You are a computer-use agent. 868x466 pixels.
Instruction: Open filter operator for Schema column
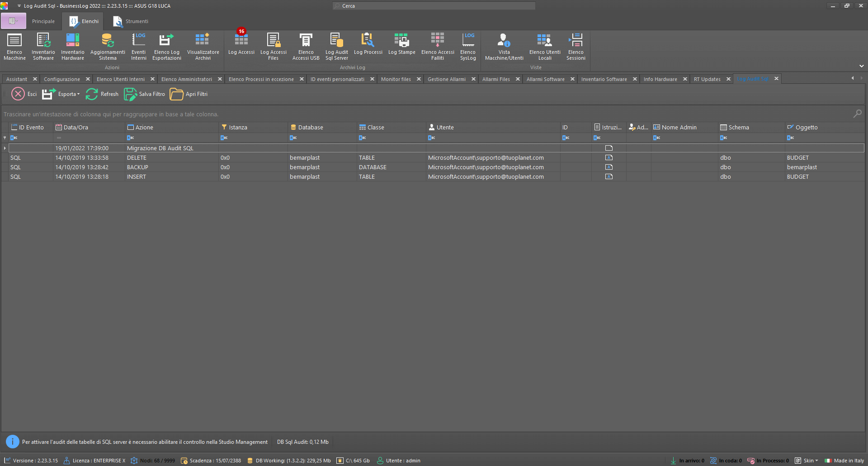[x=724, y=138]
